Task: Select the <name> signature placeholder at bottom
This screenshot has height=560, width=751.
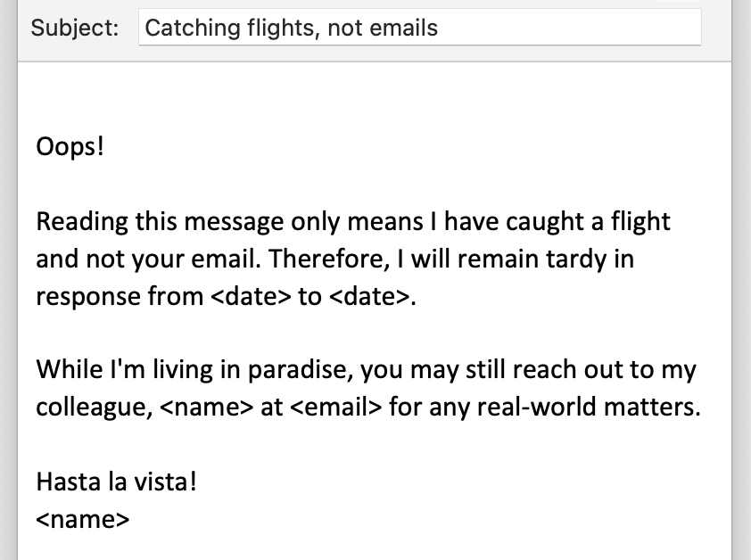Action: (x=83, y=520)
